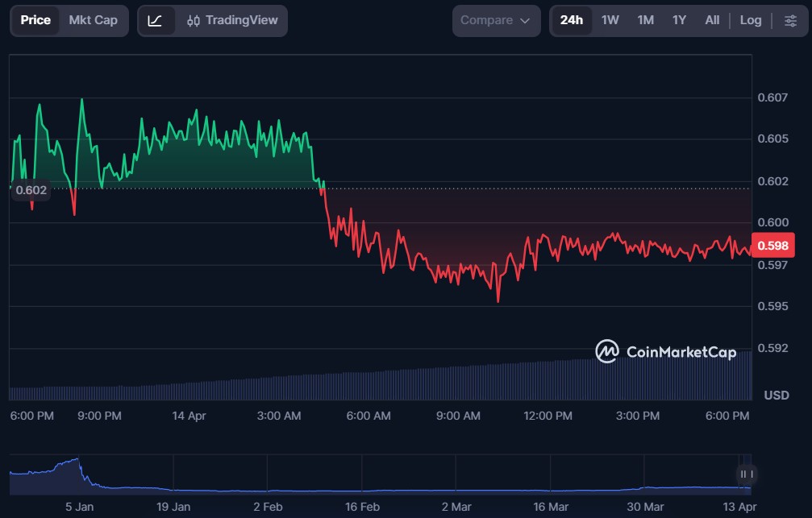Open chart settings sliders icon
The width and height of the screenshot is (812, 518).
pyautogui.click(x=790, y=20)
